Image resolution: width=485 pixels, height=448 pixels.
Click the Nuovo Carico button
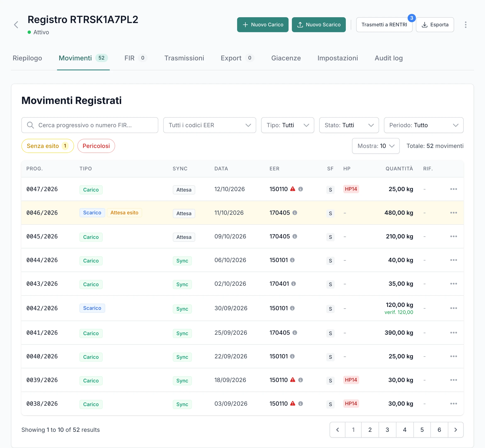click(x=263, y=24)
